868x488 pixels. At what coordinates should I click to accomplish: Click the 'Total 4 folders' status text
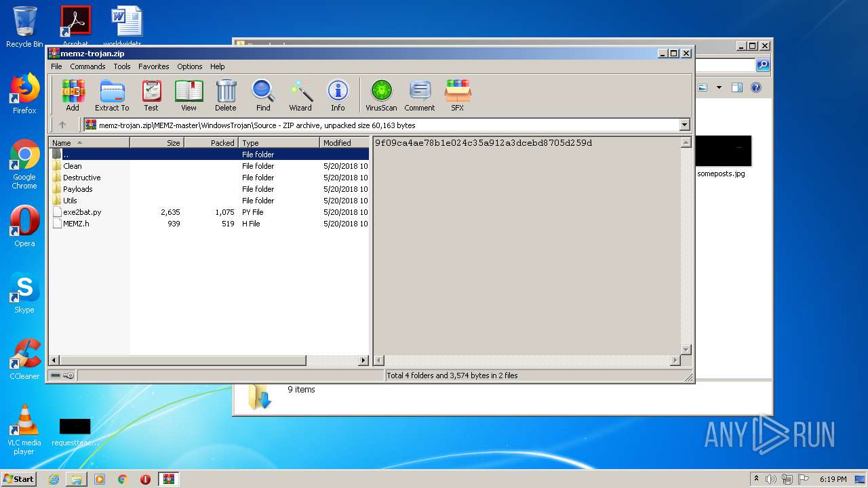[x=452, y=375]
